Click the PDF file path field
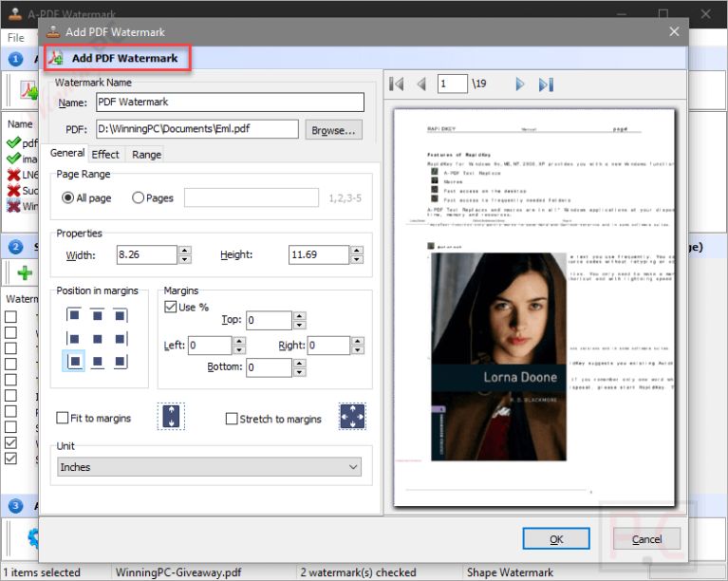Viewport: 728px width, 581px height. (197, 129)
